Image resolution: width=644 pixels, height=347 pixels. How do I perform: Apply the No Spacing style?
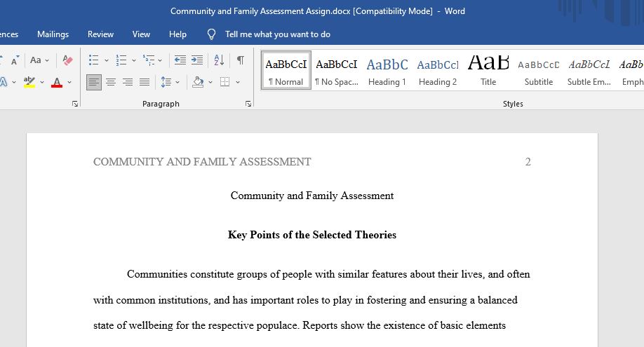pyautogui.click(x=336, y=70)
